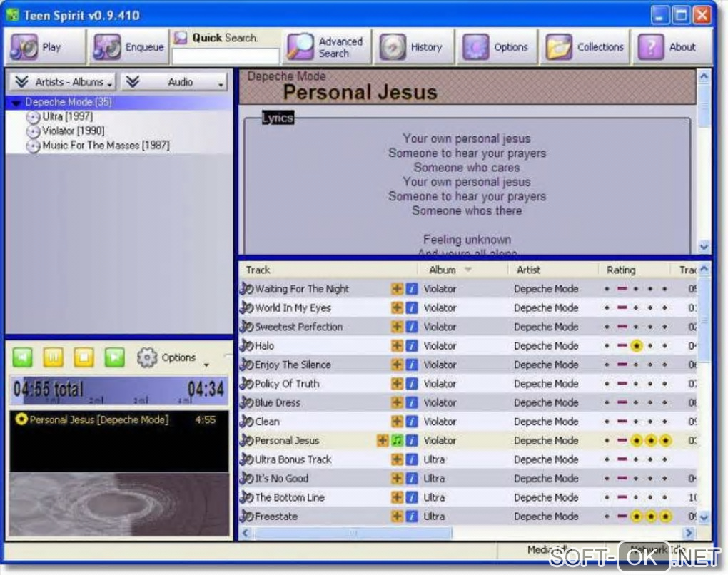The width and height of the screenshot is (728, 575).
Task: Click info icon for The Bottom Line
Action: point(411,497)
